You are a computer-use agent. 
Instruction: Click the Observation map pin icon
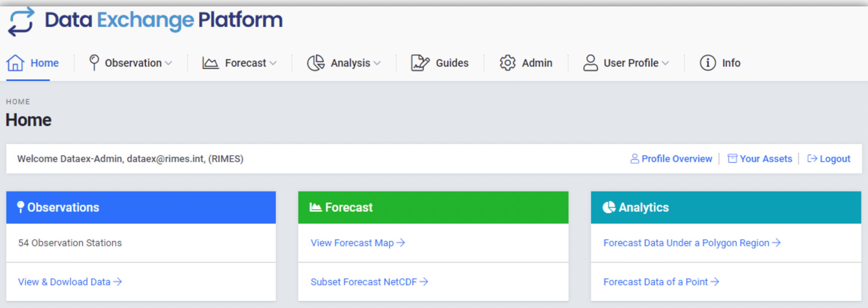coord(94,63)
